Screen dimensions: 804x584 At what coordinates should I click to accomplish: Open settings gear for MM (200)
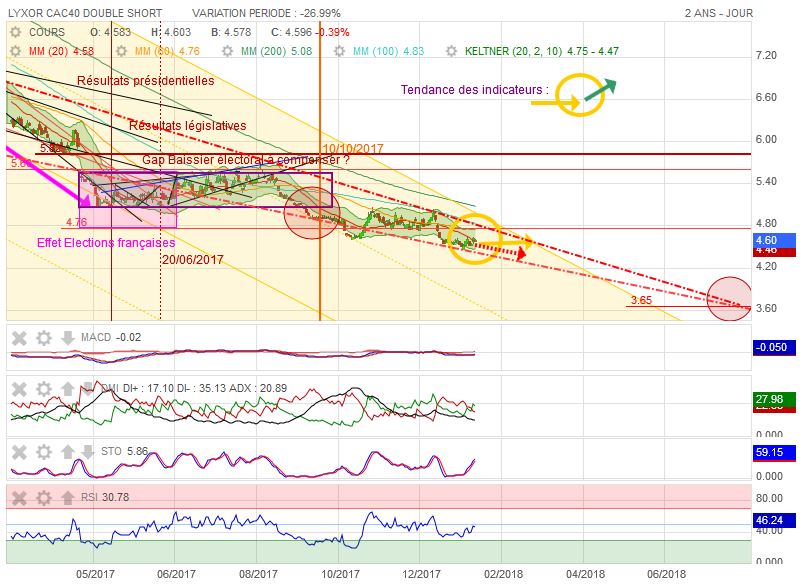pos(228,51)
